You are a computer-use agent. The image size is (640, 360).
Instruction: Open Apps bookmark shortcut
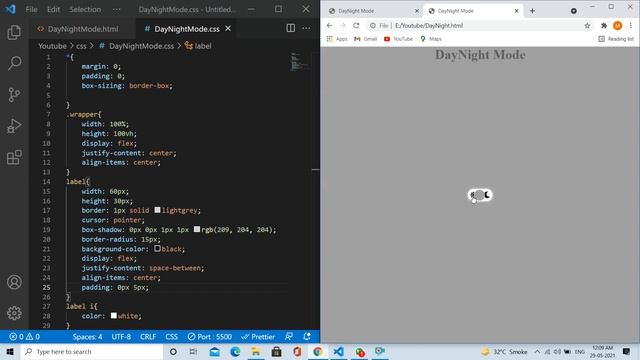(337, 39)
